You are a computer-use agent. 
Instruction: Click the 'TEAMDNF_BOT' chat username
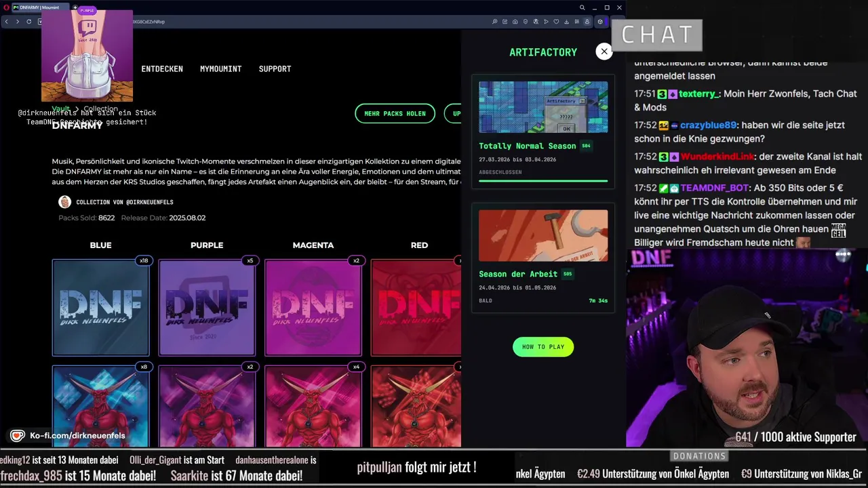click(714, 188)
